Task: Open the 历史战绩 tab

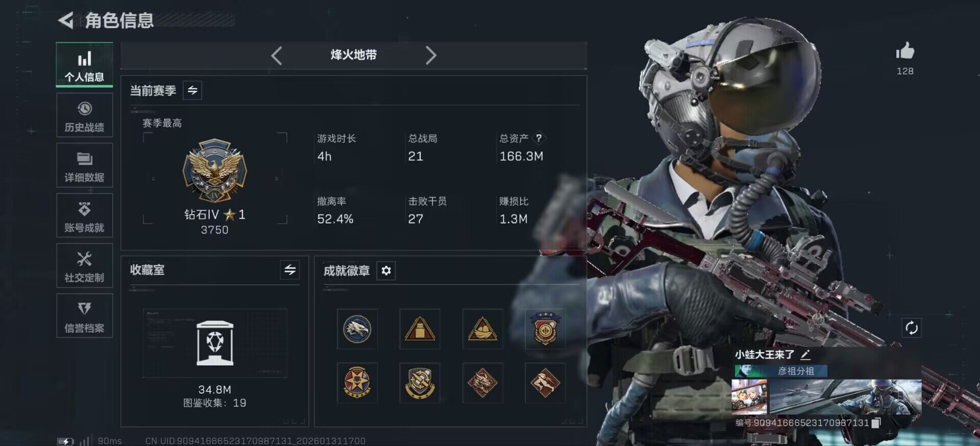Action: (x=84, y=115)
